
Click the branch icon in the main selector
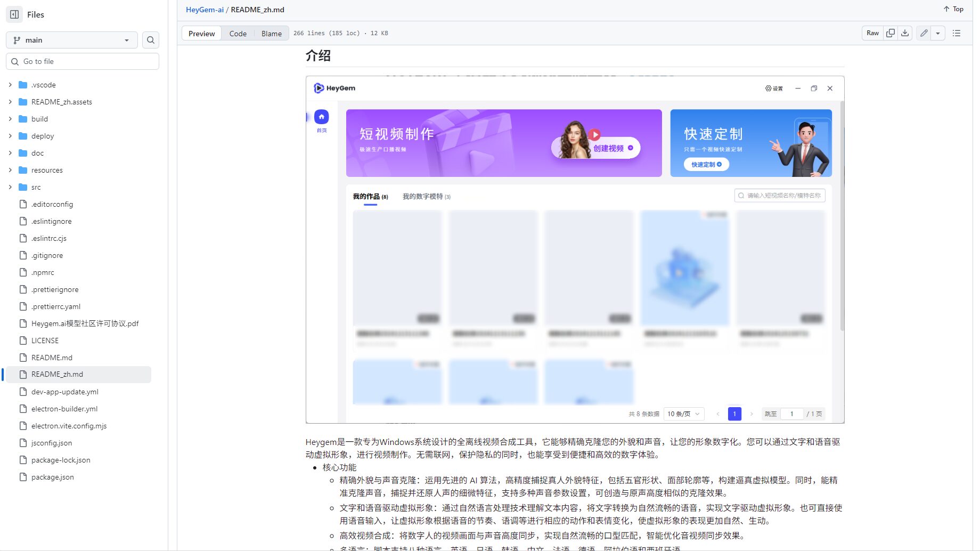(17, 40)
